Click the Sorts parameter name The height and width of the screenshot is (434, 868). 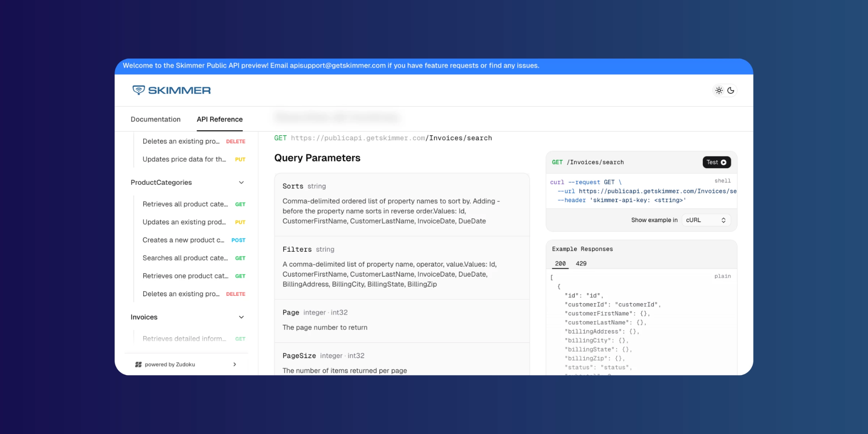click(293, 186)
